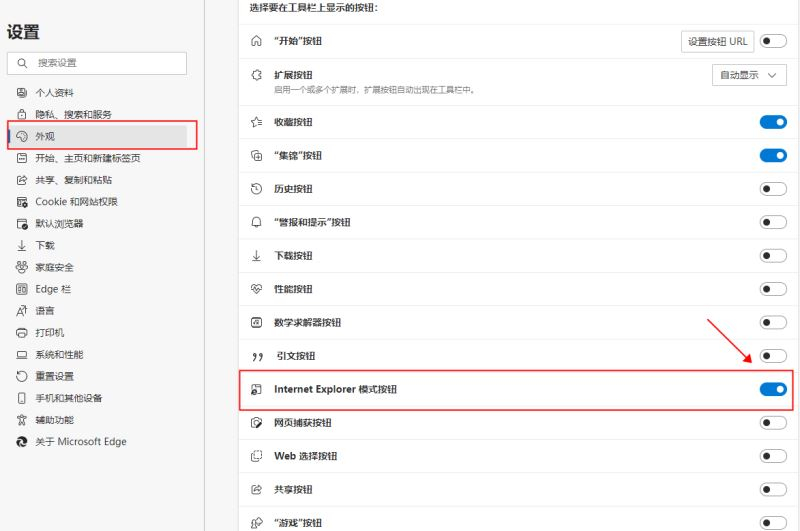Viewport: 800px width, 531px height.
Task: Click the 关于 Microsoft Edge logo icon
Action: 22,441
